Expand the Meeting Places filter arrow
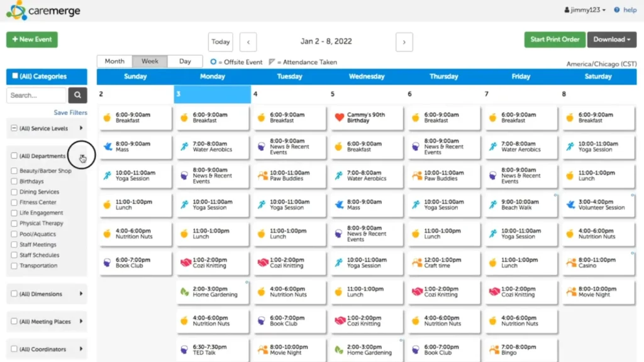Image resolution: width=644 pixels, height=362 pixels. point(81,321)
